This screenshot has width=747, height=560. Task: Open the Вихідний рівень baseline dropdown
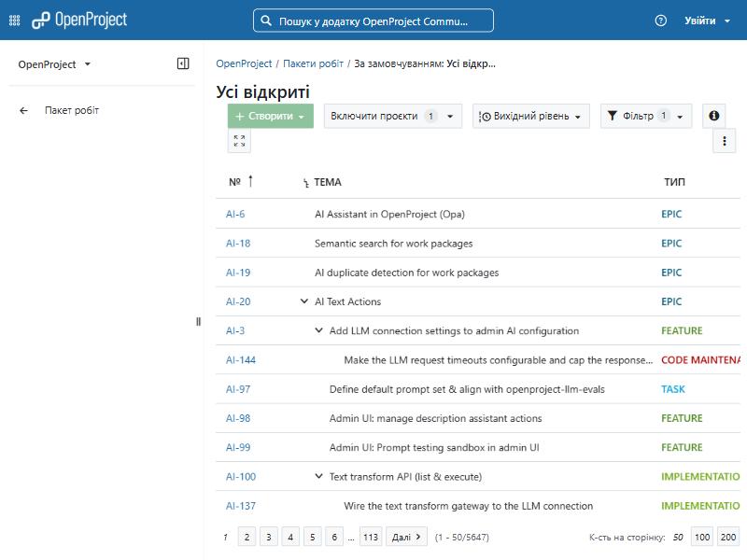530,116
